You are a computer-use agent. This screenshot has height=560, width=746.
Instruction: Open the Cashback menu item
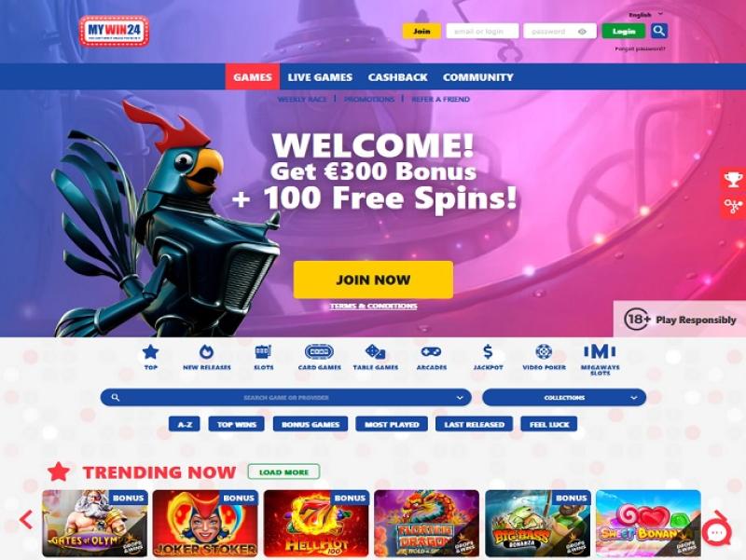398,77
